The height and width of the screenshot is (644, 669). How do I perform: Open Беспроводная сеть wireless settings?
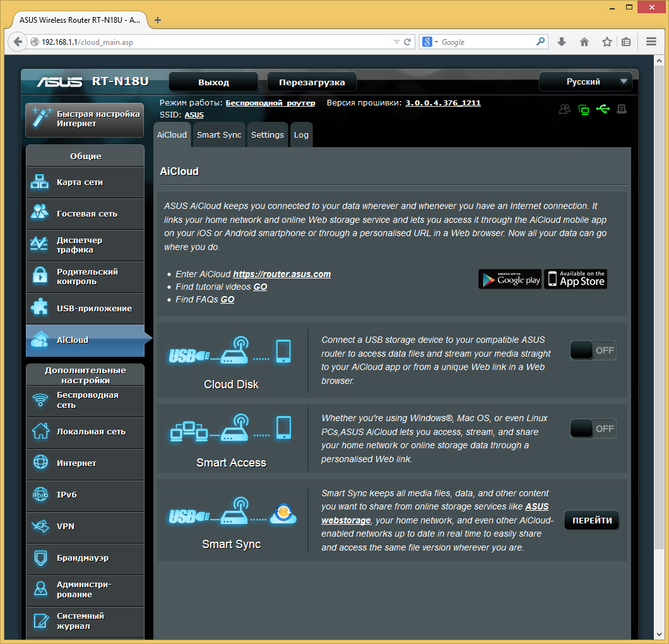pyautogui.click(x=85, y=401)
